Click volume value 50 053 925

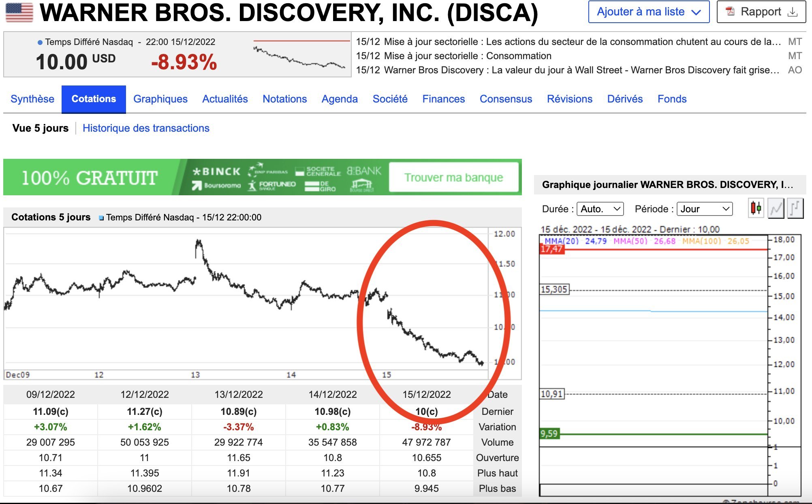(x=145, y=442)
